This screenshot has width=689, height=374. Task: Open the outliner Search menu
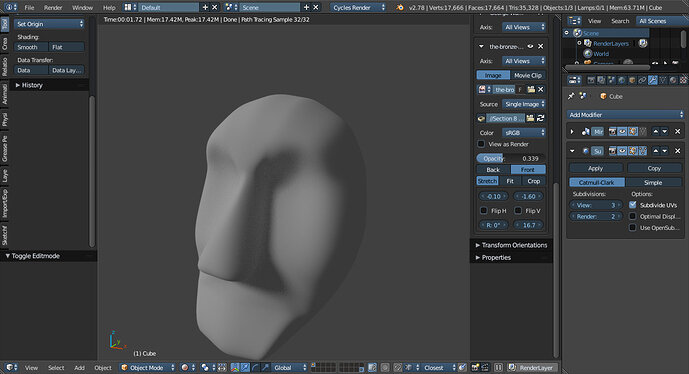[620, 21]
